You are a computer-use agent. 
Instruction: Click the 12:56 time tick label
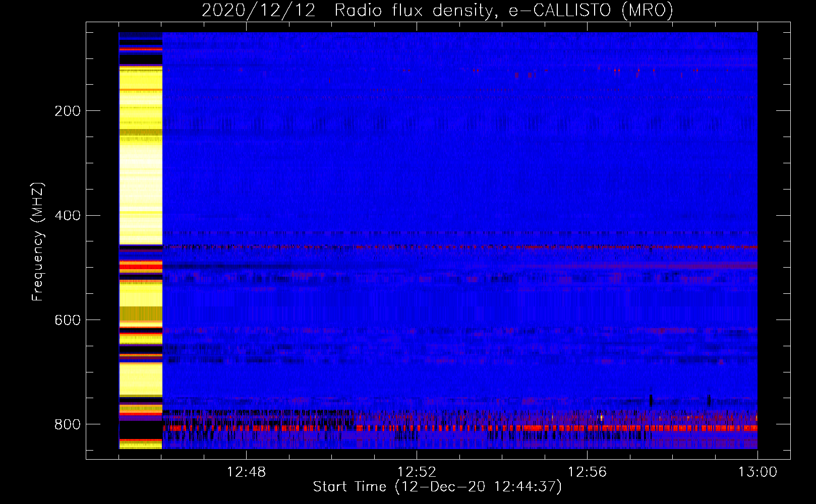[x=587, y=472]
